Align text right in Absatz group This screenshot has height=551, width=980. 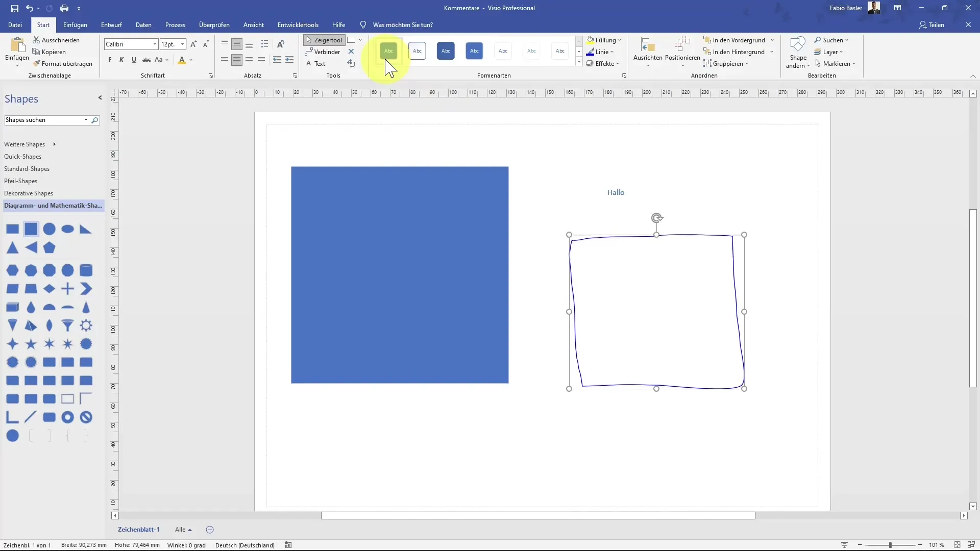point(249,60)
